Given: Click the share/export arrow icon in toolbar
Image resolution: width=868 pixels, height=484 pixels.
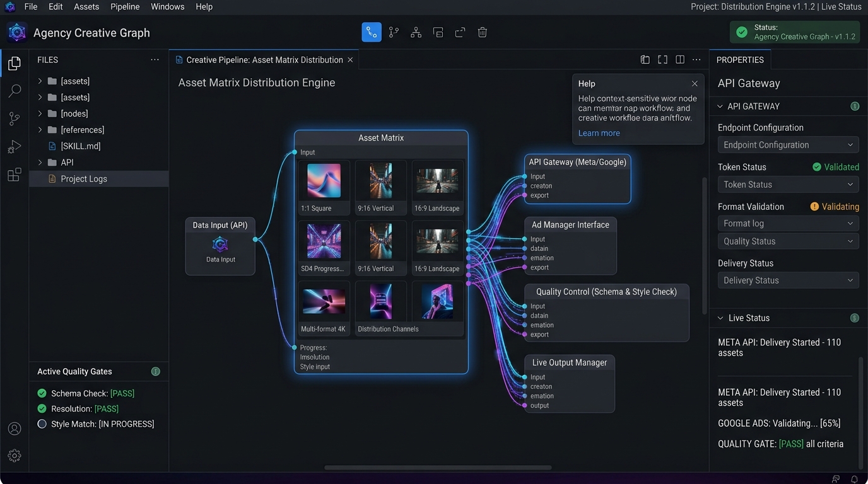Looking at the screenshot, I should 460,32.
